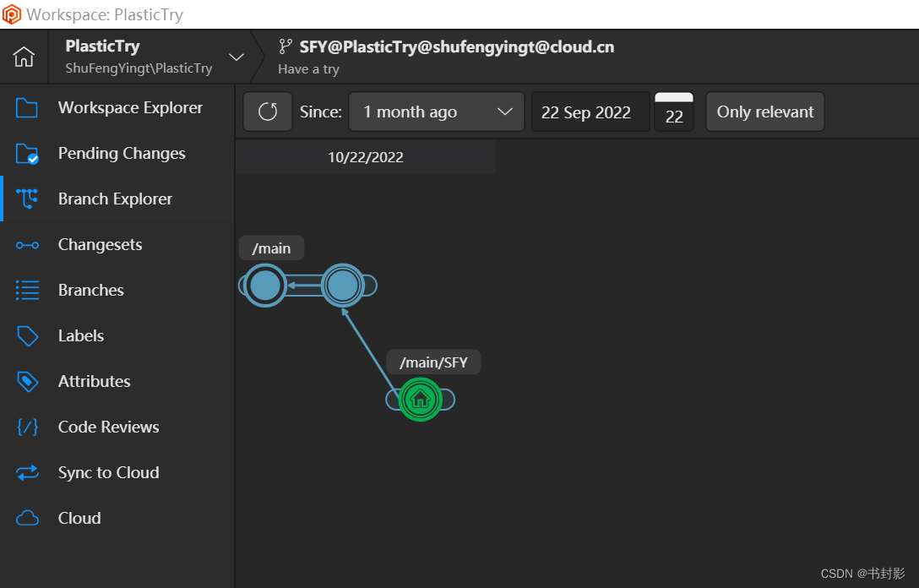Screen dimensions: 919x588
Task: Go to Branches view
Action: [117, 290]
